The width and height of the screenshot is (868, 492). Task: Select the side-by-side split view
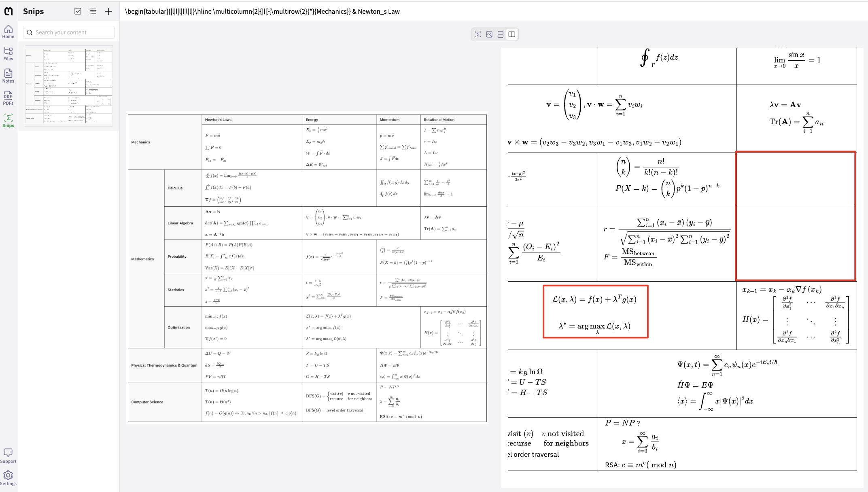[x=512, y=34]
